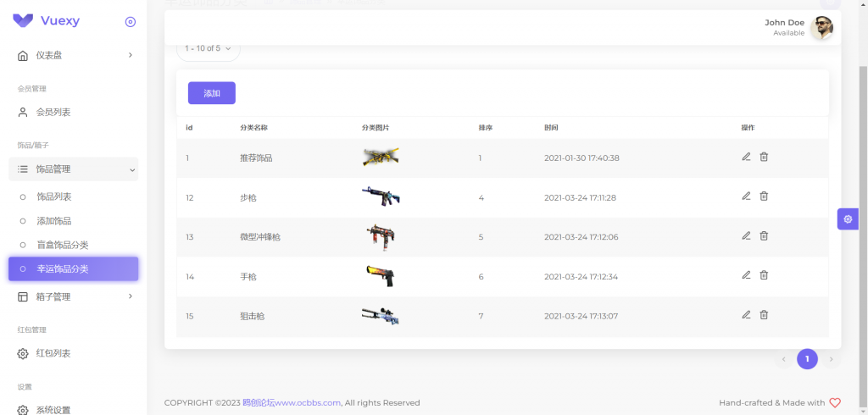Open the www.ocbbs.com footer link

[292, 403]
